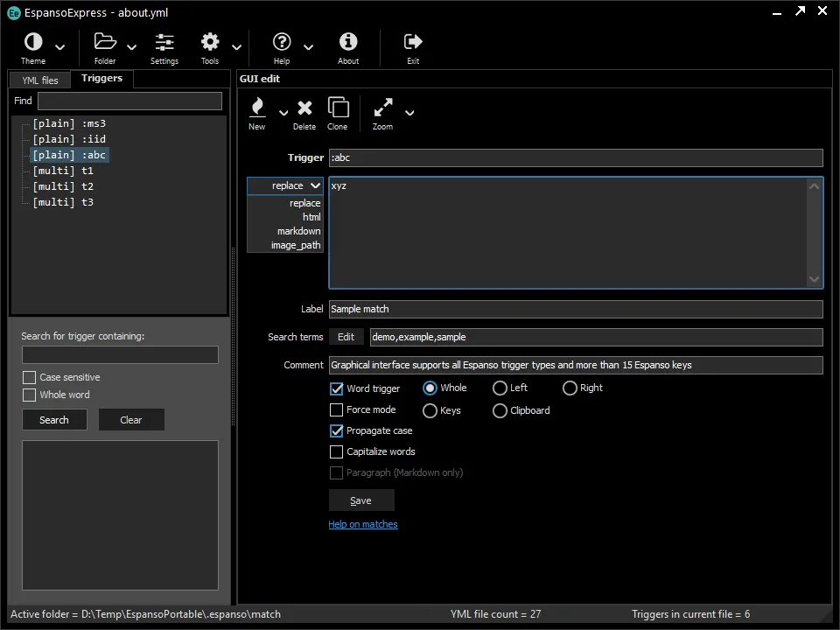This screenshot has width=840, height=630.
Task: Open the Help on matches link
Action: tap(362, 524)
